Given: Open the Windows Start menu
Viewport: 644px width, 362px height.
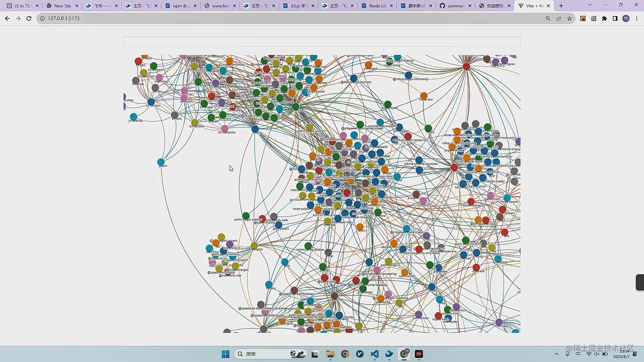Looking at the screenshot, I should (225, 354).
